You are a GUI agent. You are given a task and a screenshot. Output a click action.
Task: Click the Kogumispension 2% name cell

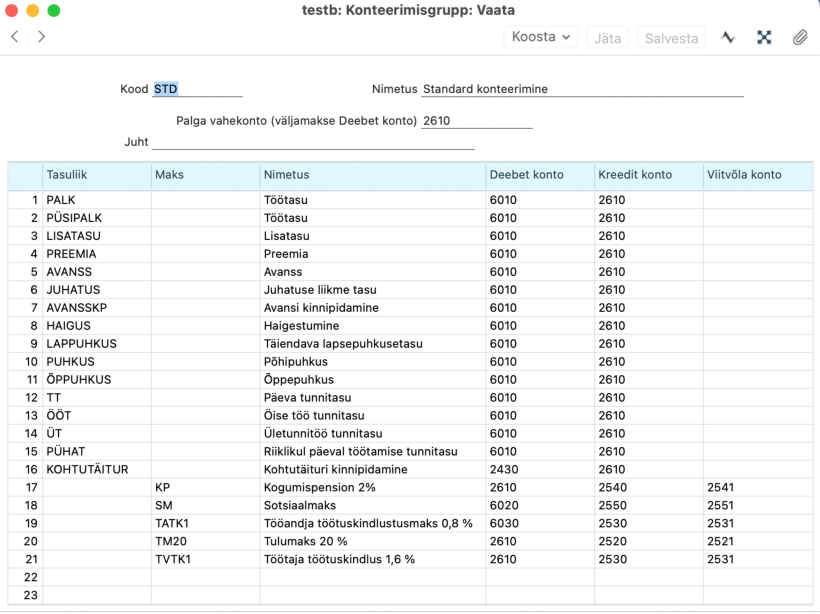pos(373,487)
